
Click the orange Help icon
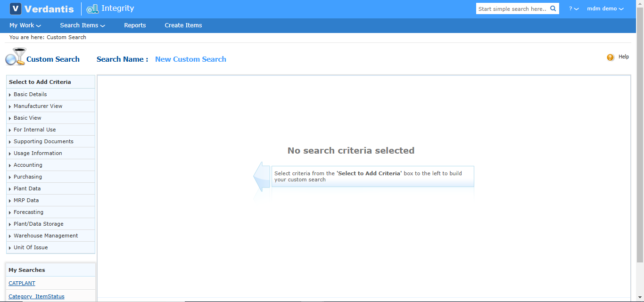pos(611,57)
